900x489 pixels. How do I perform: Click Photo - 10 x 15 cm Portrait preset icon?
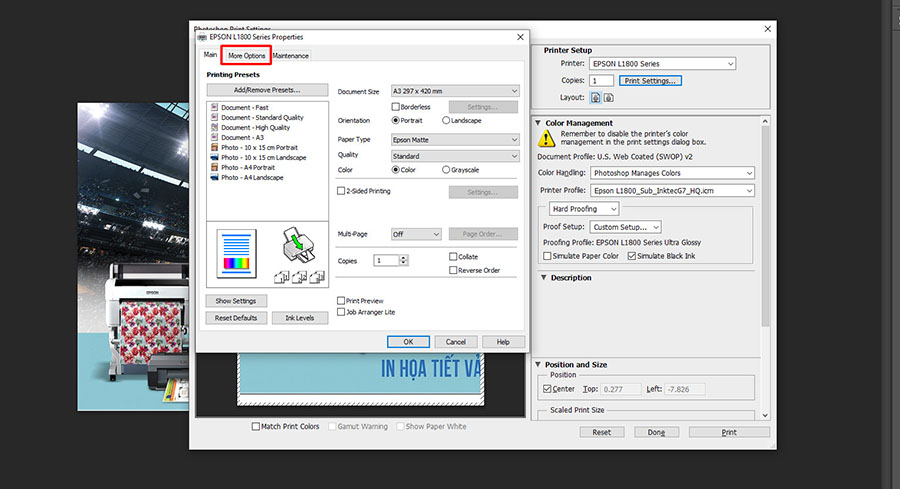[x=214, y=148]
